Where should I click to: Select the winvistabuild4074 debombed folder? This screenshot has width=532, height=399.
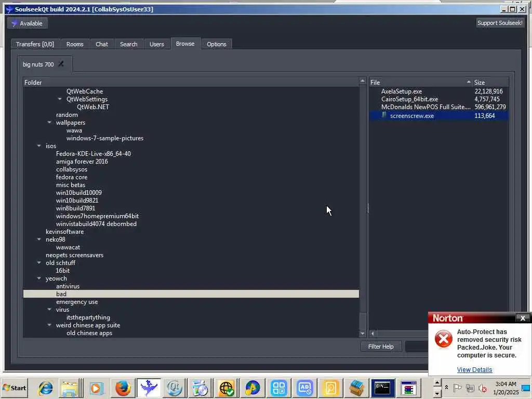tap(96, 223)
